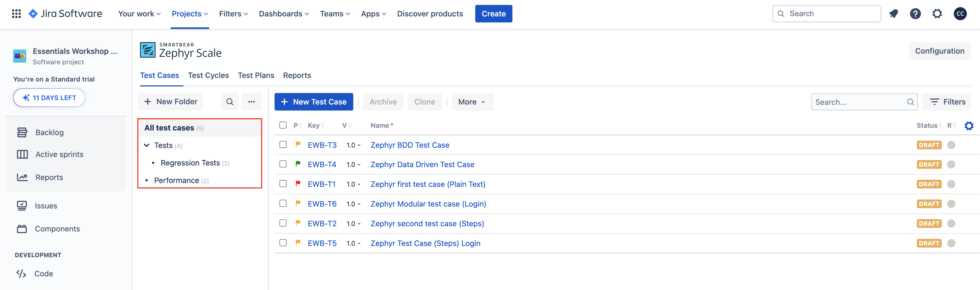The width and height of the screenshot is (980, 290).
Task: Click the status circle for EWB-T5
Action: pos(951,243)
